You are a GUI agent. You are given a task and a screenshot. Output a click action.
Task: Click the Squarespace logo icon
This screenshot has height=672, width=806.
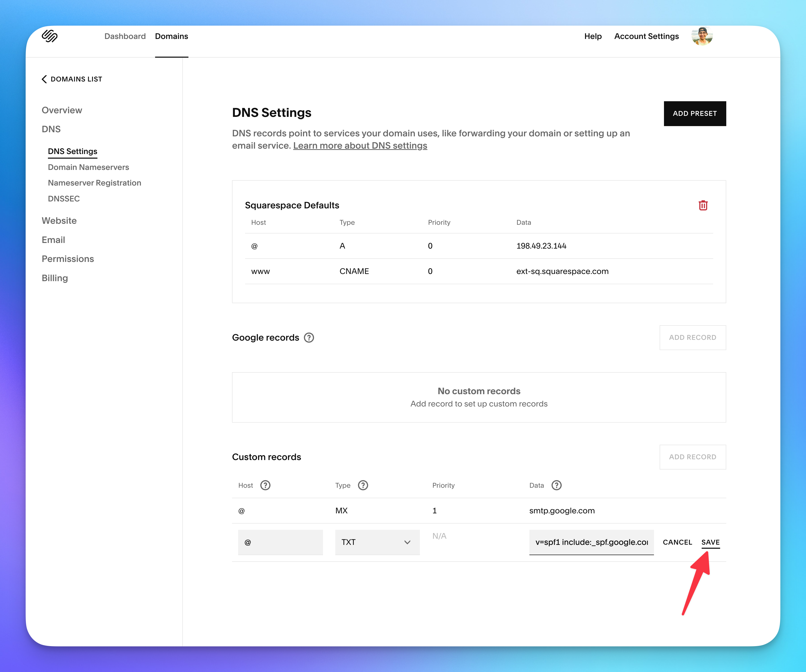[49, 36]
